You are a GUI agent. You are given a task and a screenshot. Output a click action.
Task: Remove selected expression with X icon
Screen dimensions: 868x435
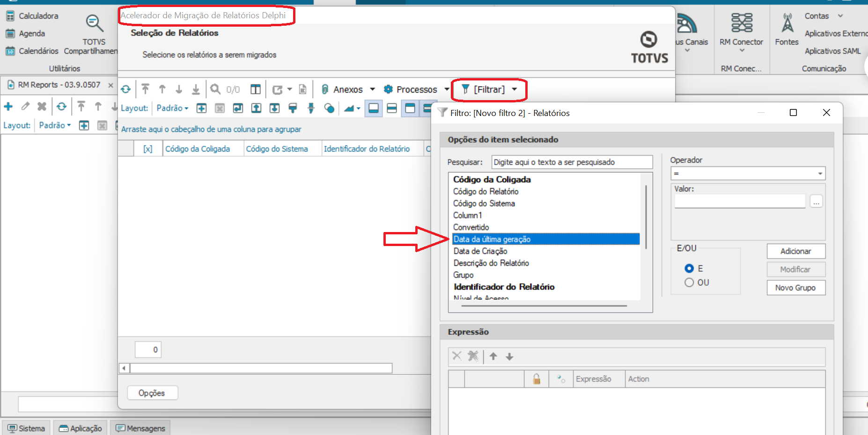click(457, 356)
